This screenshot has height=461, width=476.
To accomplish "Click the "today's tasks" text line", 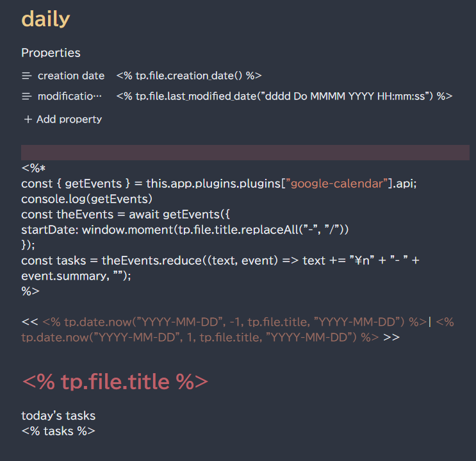I will click(x=58, y=415).
